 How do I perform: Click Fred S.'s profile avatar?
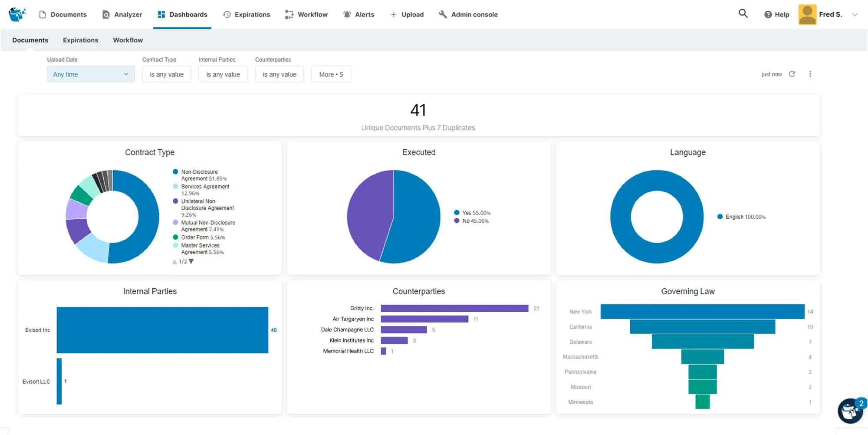(807, 14)
